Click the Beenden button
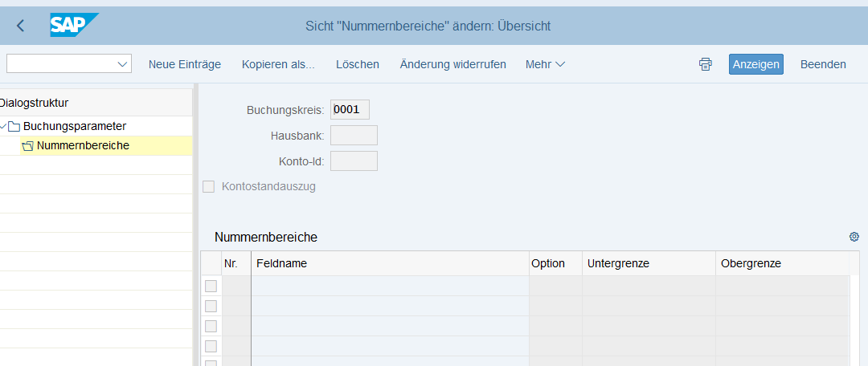 tap(823, 64)
